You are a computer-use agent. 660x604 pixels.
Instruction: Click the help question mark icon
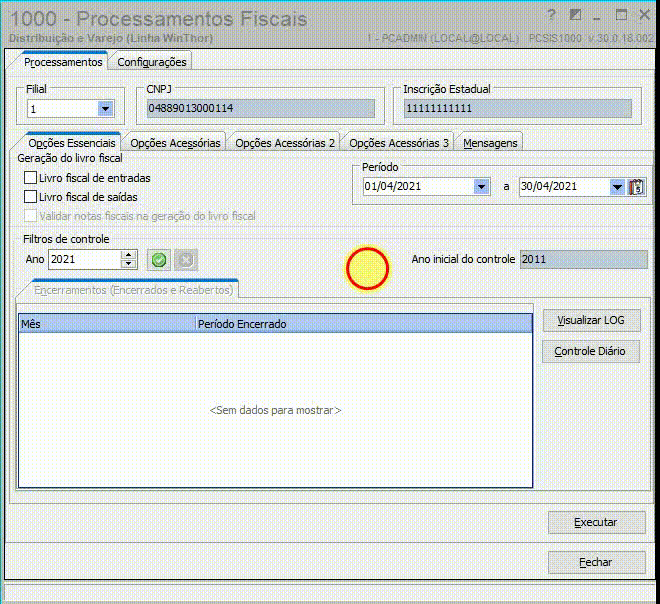tap(551, 16)
